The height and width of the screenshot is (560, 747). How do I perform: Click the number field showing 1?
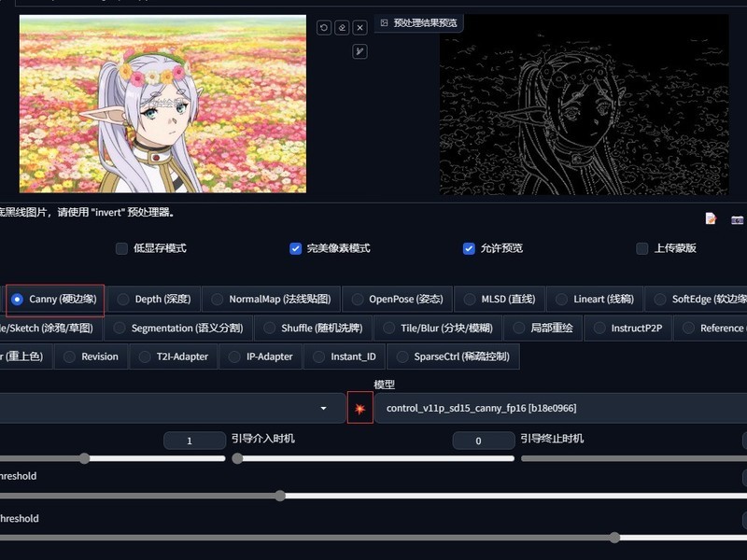pyautogui.click(x=194, y=441)
